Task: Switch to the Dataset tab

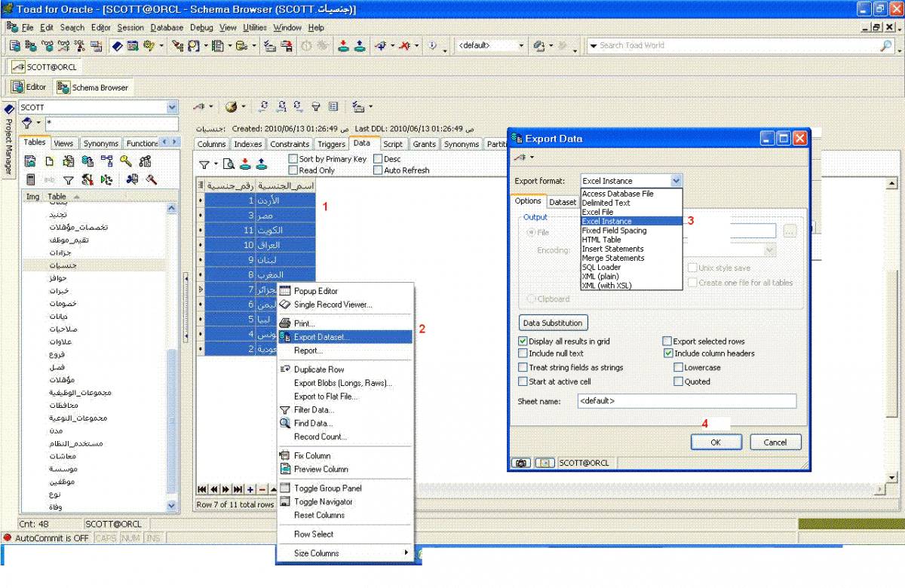Action: (563, 202)
